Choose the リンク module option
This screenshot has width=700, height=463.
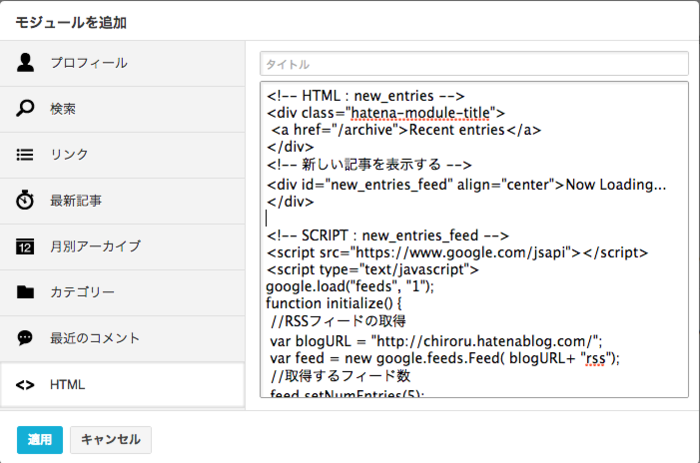(x=70, y=155)
